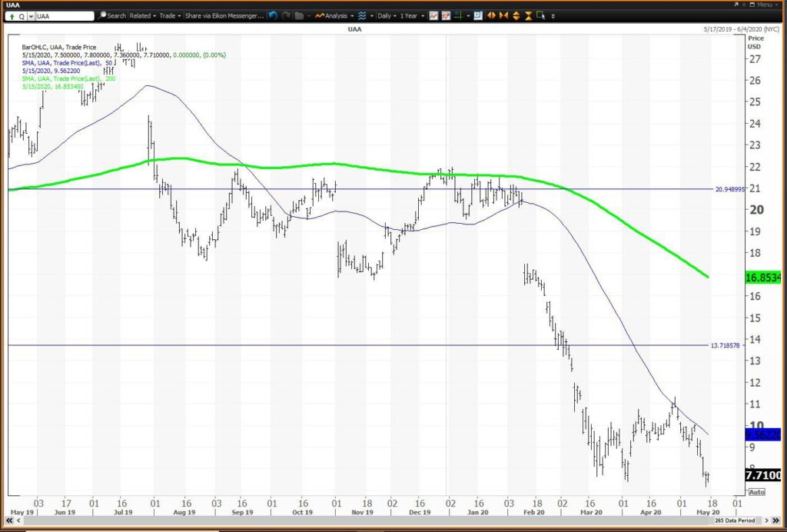Expand the 1 Year range dropdown
Viewport: 787px width, 532px height.
[412, 16]
